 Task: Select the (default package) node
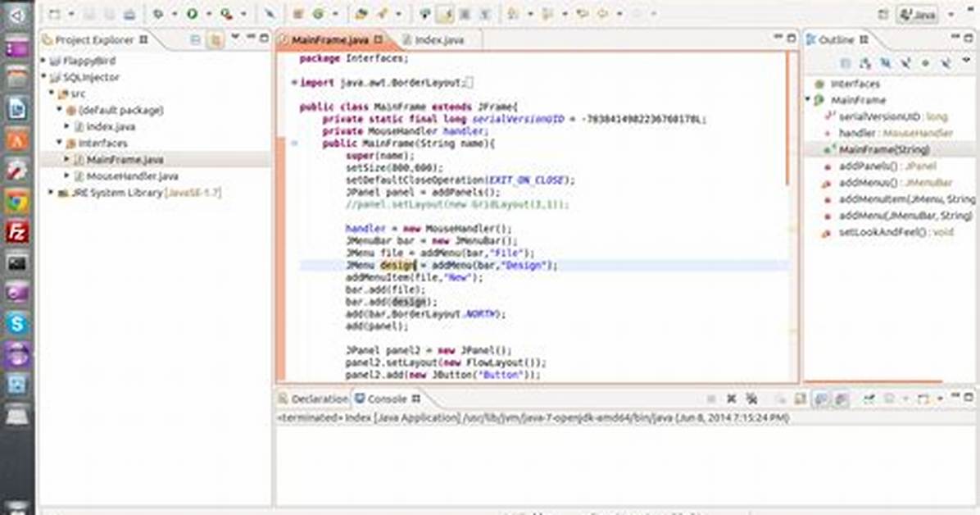[120, 110]
